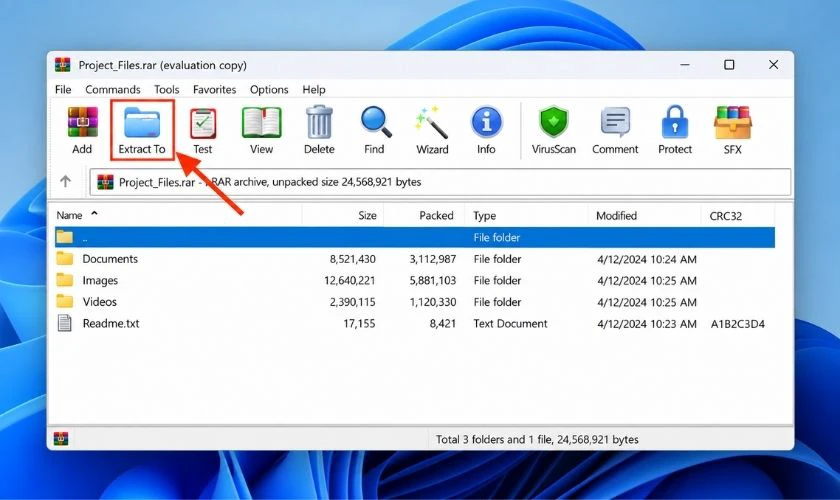The height and width of the screenshot is (500, 840).
Task: Click the Readme.txt document icon
Action: pyautogui.click(x=65, y=323)
